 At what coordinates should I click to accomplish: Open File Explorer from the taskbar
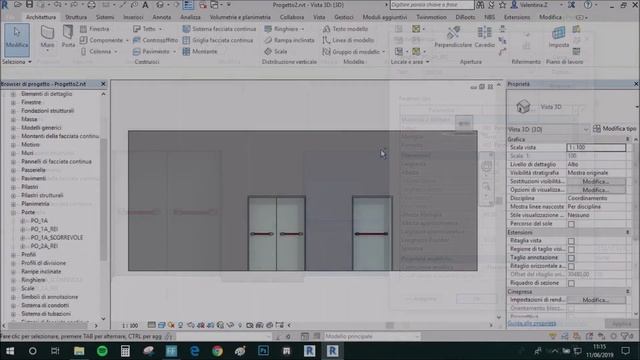pos(79,351)
